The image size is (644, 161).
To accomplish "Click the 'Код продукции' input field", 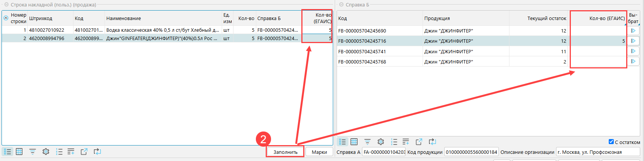I will click(x=471, y=152).
